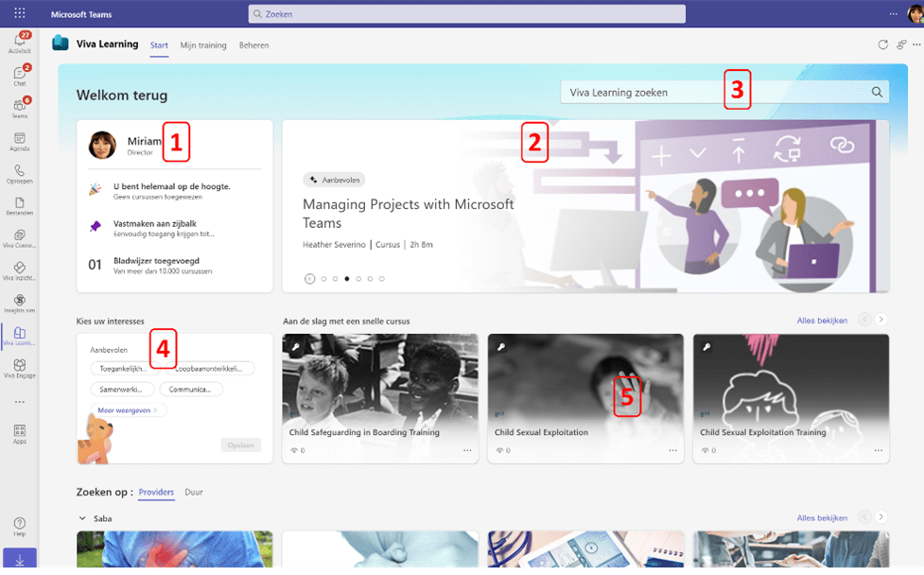Open Bestanden (files) in sidebar
The image size is (924, 575).
coord(20,206)
